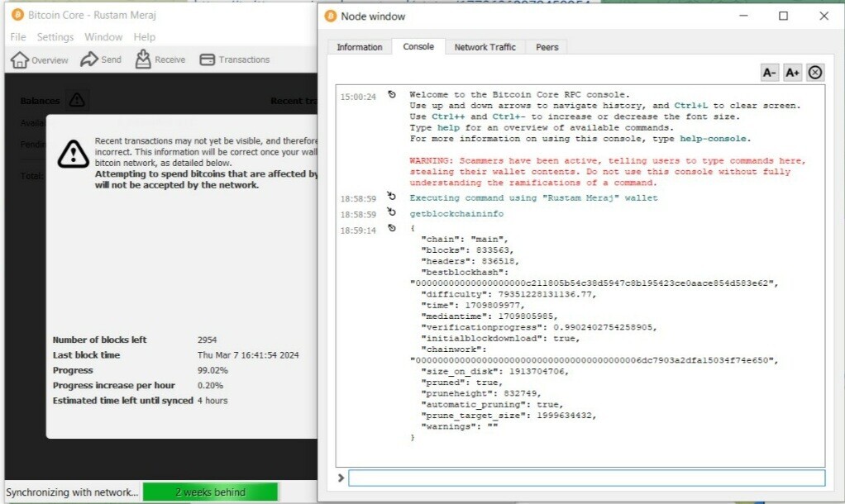Switch to the Information tab
Screen dimensions: 845x504
click(x=360, y=47)
